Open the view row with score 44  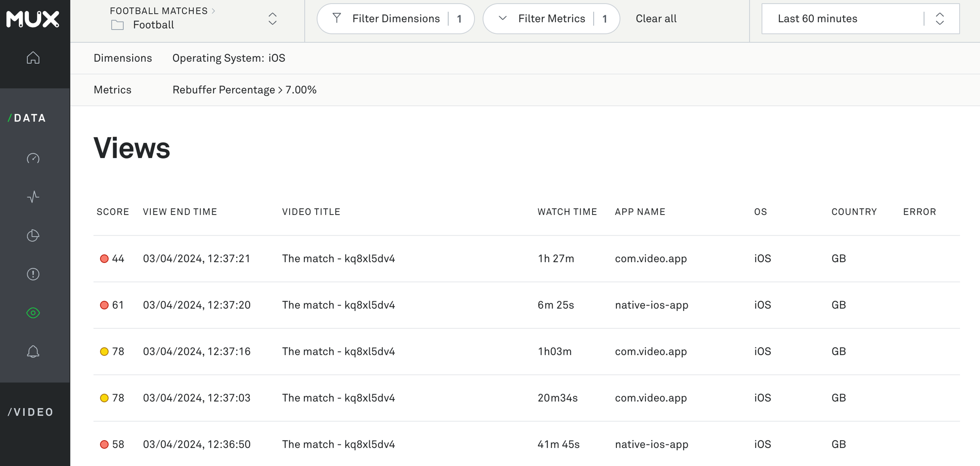pyautogui.click(x=339, y=258)
